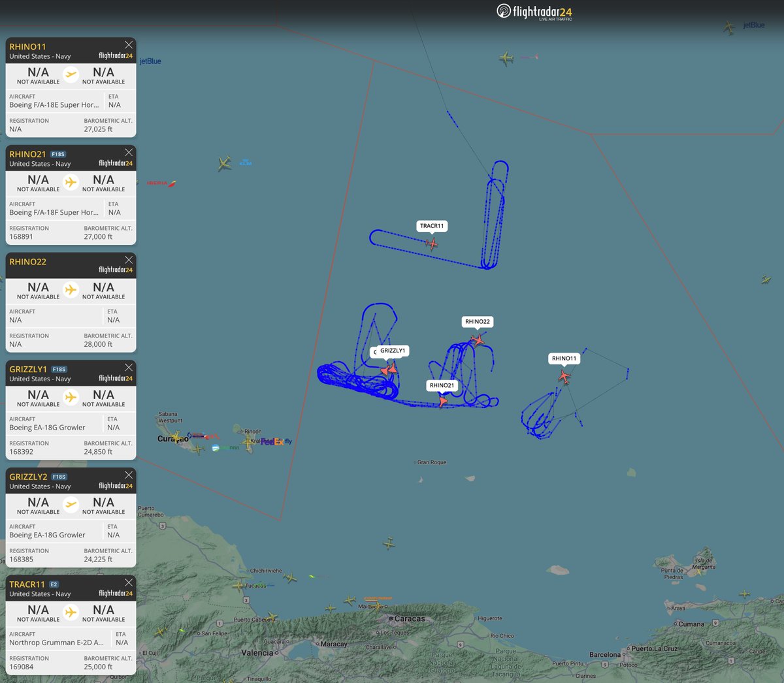
Task: Click RHINO21 registration 168891
Action: (21, 237)
